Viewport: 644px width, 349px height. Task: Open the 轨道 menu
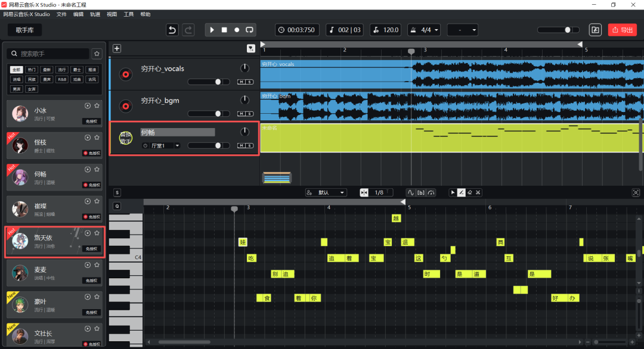tap(95, 14)
